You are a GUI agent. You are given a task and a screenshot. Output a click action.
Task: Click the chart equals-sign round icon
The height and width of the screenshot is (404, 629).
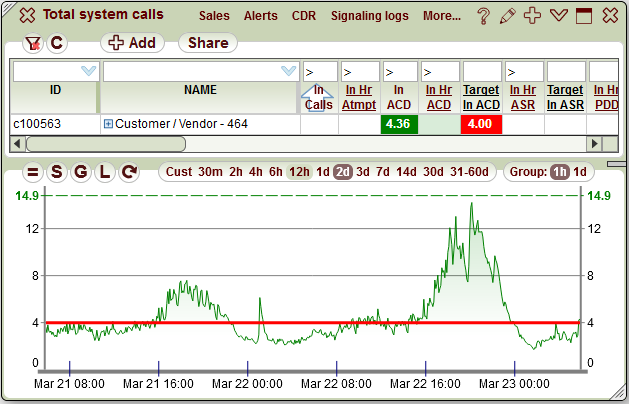pyautogui.click(x=32, y=172)
